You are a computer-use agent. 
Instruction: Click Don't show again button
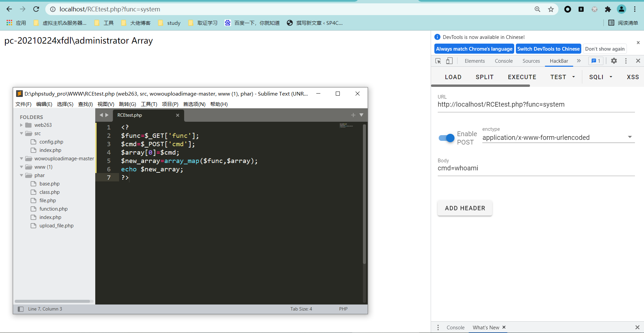[x=605, y=49]
